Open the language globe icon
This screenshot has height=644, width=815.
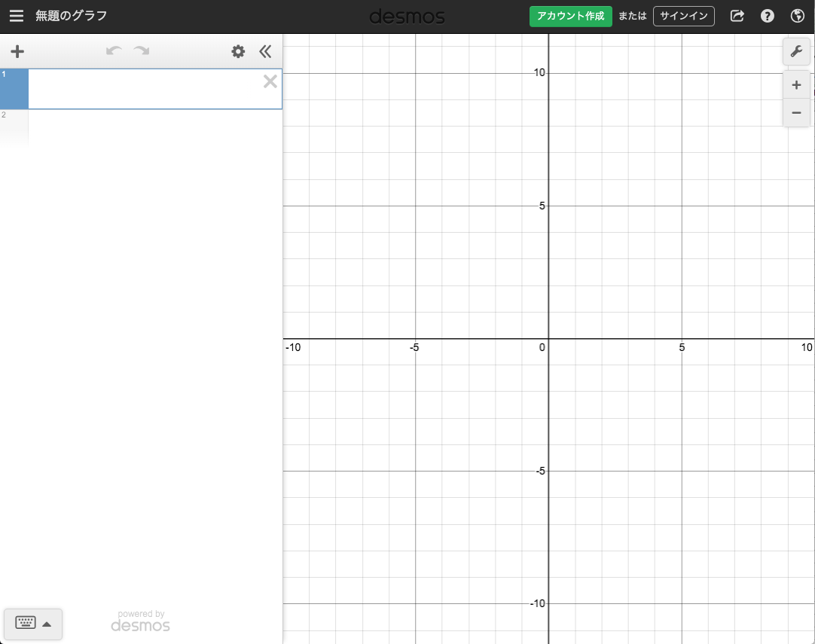point(797,16)
